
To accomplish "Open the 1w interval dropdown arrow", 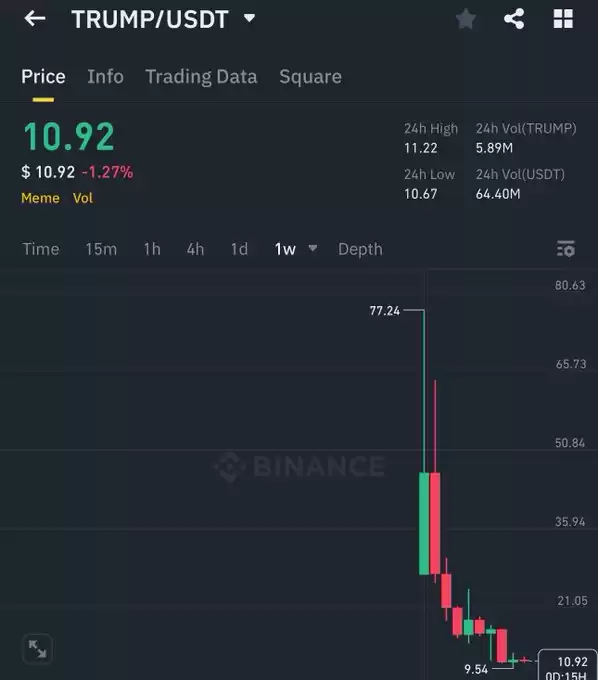I will point(313,248).
